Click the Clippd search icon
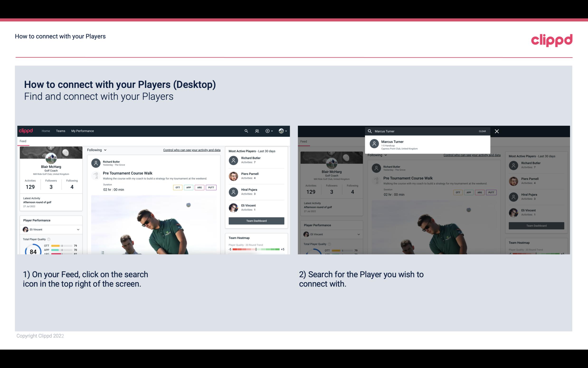This screenshot has width=588, height=368. click(x=246, y=131)
